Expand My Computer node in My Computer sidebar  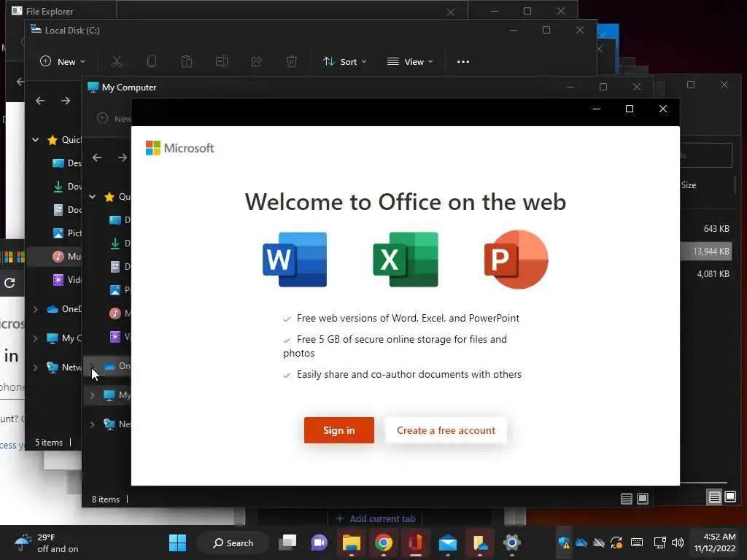tap(93, 395)
